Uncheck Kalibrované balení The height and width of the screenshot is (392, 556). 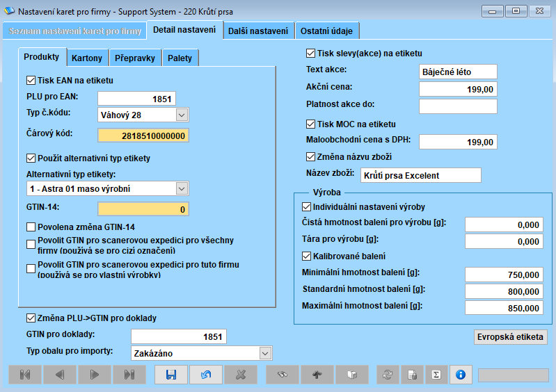pos(306,256)
